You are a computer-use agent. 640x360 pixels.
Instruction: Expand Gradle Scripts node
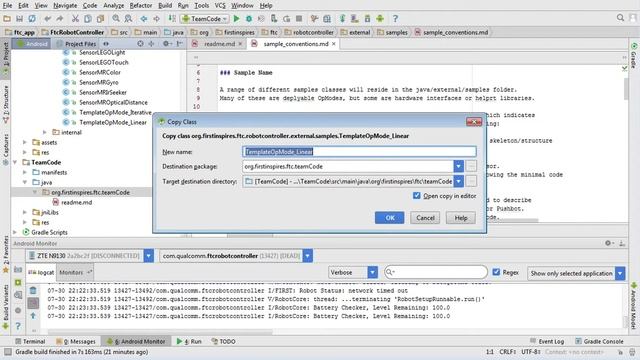click(x=15, y=232)
